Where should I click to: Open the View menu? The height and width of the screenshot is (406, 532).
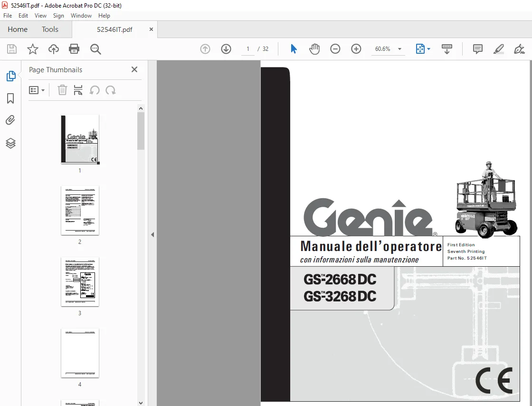[x=40, y=16]
